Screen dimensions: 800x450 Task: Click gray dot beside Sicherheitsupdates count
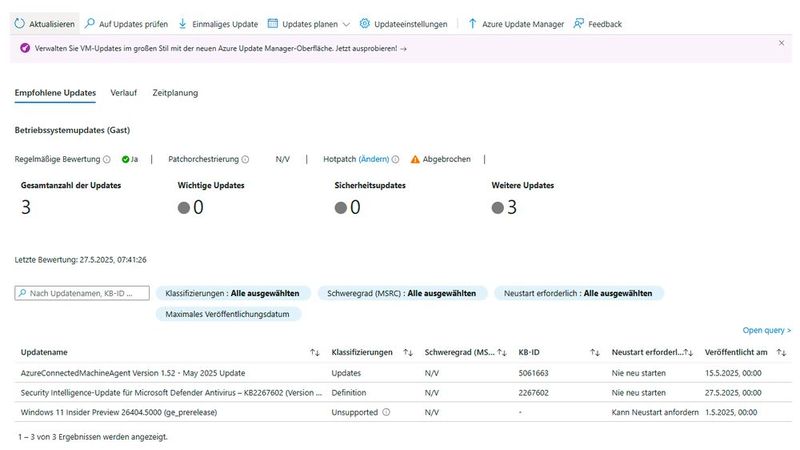tap(341, 208)
